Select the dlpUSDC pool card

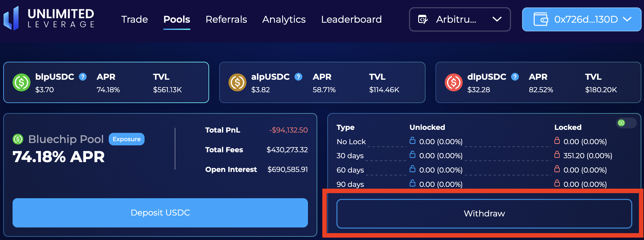(x=538, y=82)
